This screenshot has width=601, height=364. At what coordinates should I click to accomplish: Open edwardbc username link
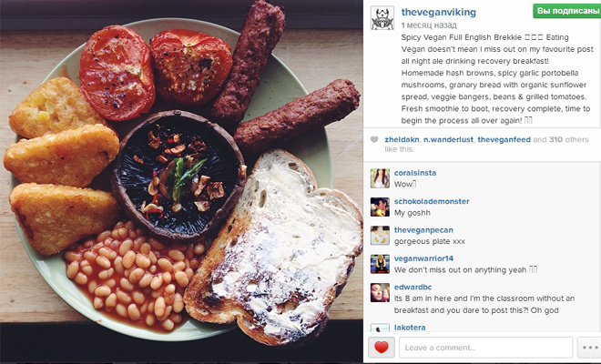point(413,287)
